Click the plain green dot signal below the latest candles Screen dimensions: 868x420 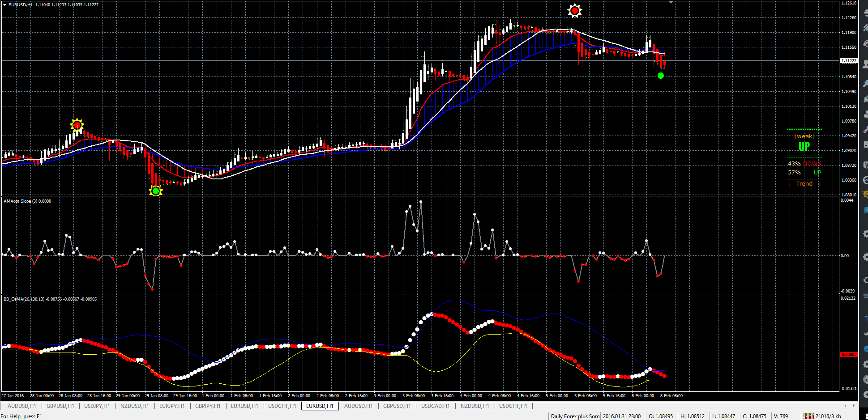661,76
